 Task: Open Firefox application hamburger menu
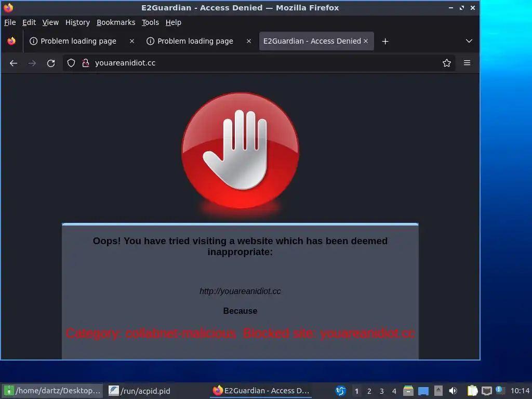pyautogui.click(x=467, y=63)
